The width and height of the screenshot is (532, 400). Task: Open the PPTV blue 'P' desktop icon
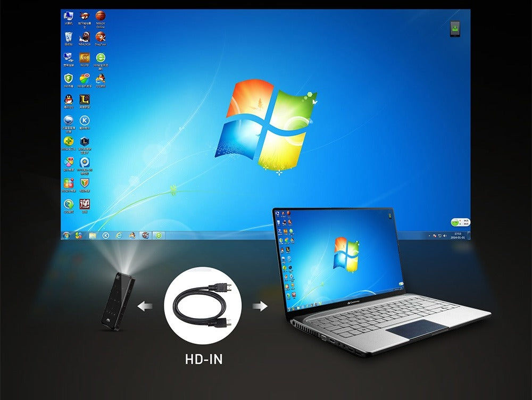coord(85,165)
